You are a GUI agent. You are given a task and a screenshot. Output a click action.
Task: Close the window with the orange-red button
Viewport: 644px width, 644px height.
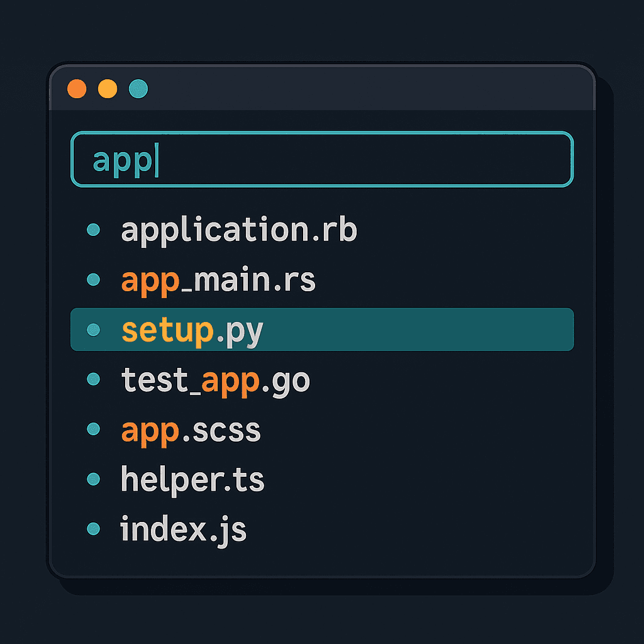click(x=77, y=89)
